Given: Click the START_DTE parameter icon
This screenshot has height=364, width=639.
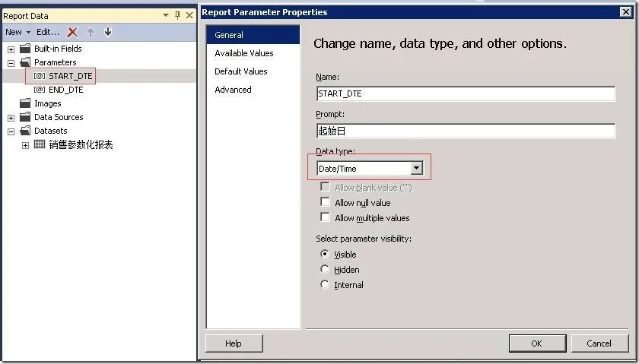Looking at the screenshot, I should (40, 76).
